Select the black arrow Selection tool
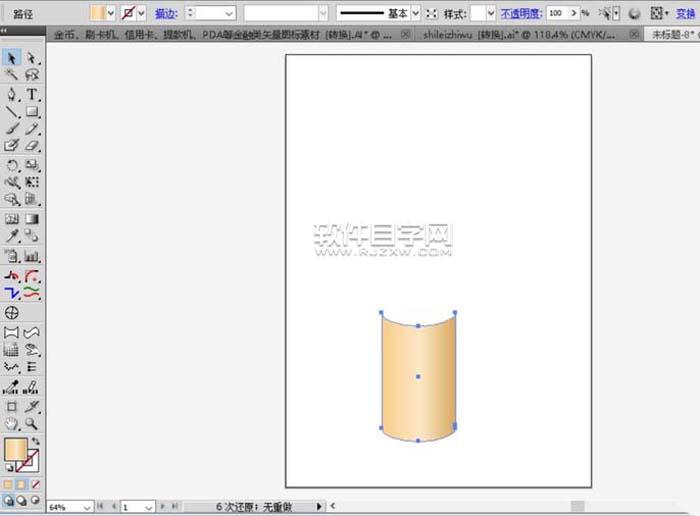This screenshot has height=516, width=700. [x=12, y=59]
